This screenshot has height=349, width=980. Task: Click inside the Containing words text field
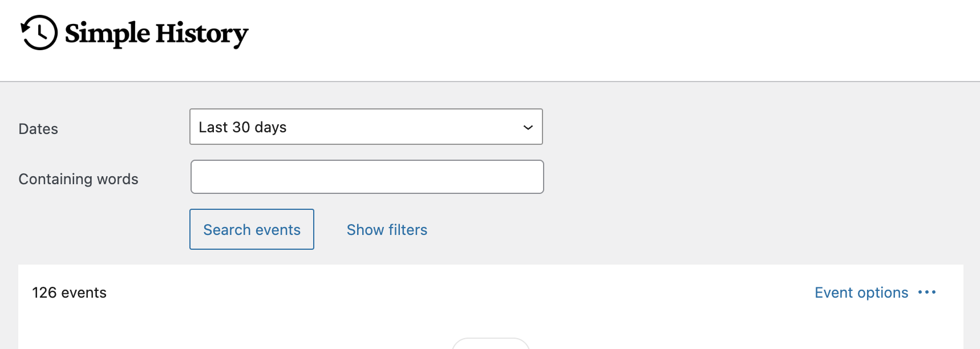coord(366,177)
